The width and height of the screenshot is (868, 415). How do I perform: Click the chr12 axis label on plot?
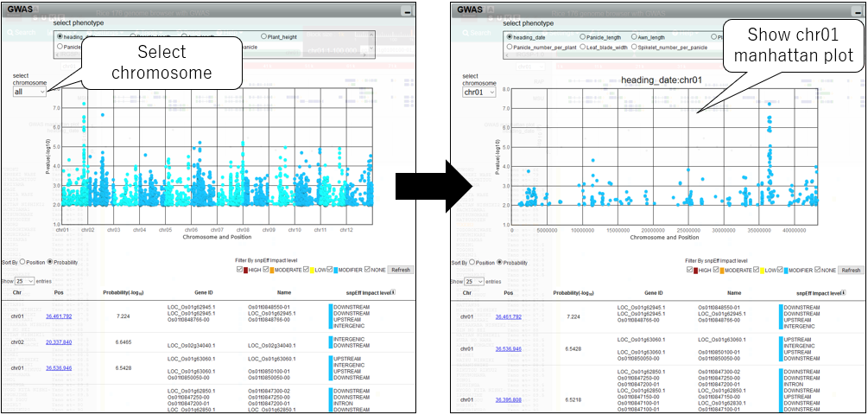(346, 229)
